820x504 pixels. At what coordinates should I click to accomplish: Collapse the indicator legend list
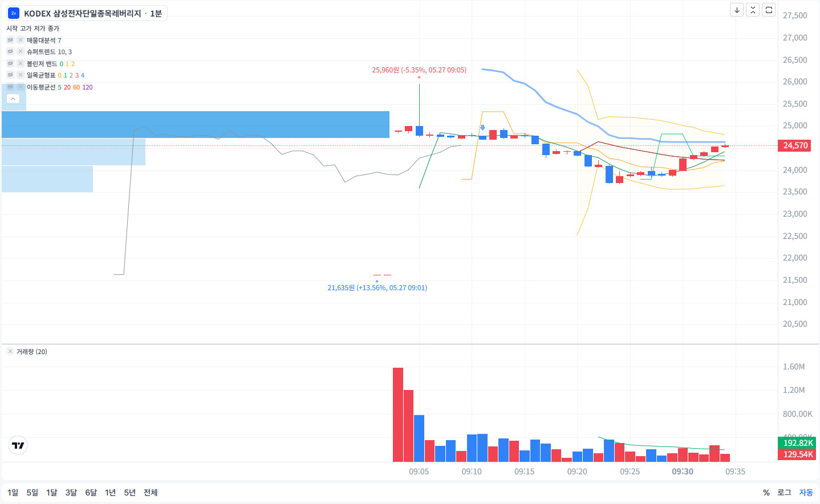13,99
